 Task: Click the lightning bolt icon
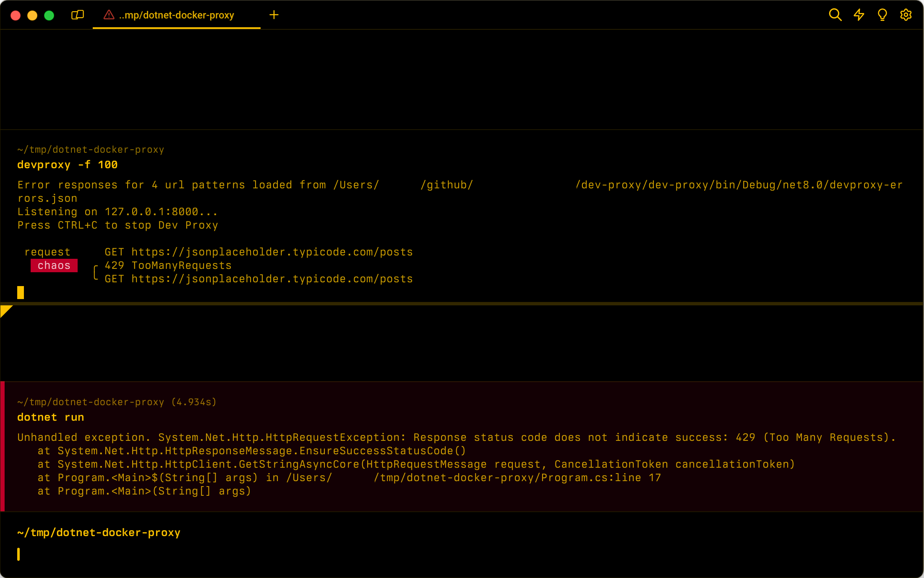[x=859, y=15]
